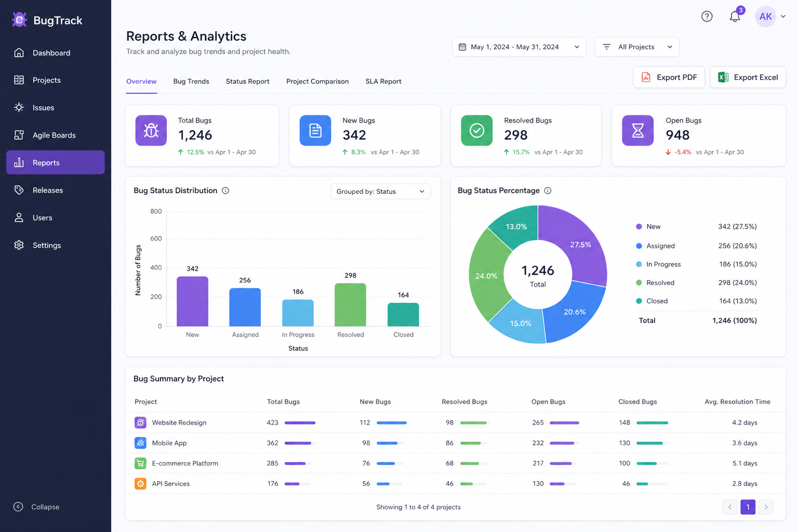This screenshot has width=798, height=532.
Task: Click the API Services project icon
Action: pos(140,483)
